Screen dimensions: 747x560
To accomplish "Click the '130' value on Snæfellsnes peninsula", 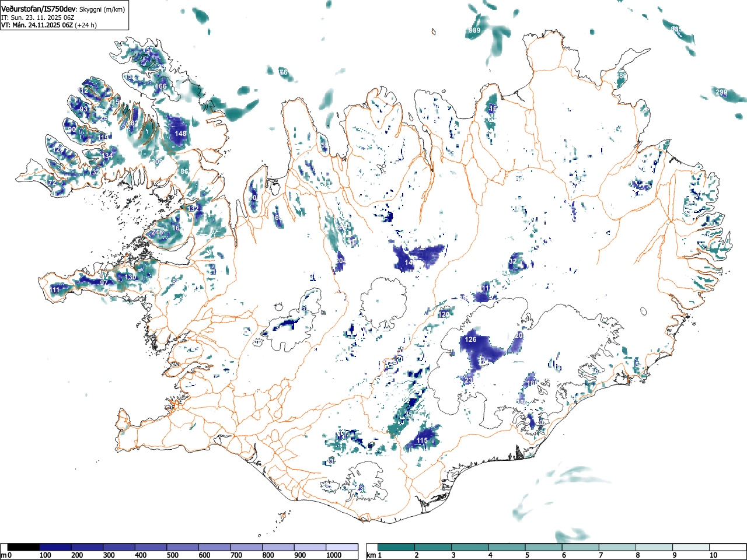I will pyautogui.click(x=131, y=277).
